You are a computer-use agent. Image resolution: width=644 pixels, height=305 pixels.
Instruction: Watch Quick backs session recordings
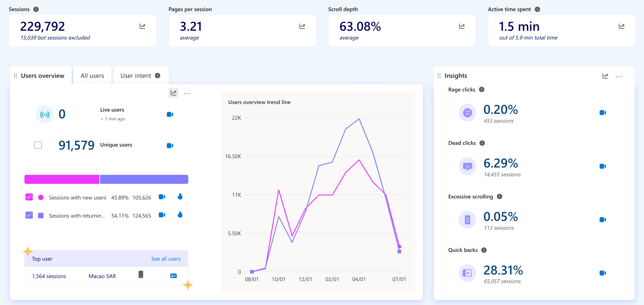point(603,273)
